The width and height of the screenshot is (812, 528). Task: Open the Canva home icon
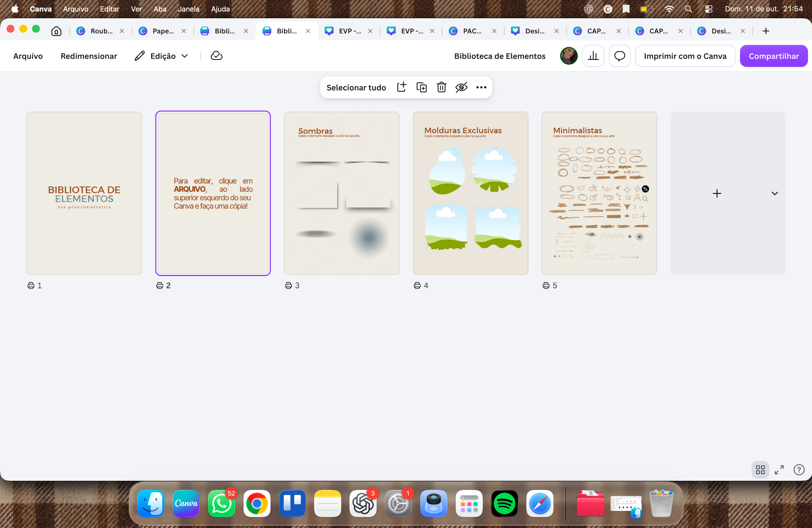click(x=56, y=31)
